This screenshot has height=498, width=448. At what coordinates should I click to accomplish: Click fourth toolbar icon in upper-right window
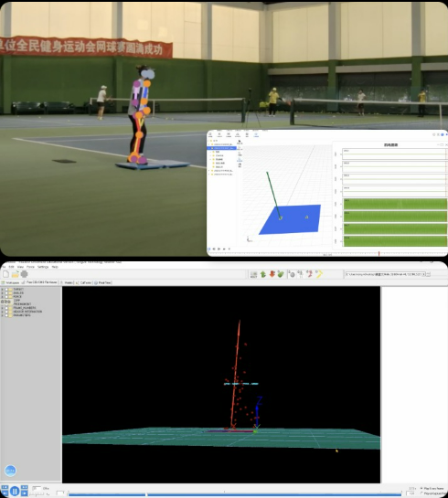point(238,134)
